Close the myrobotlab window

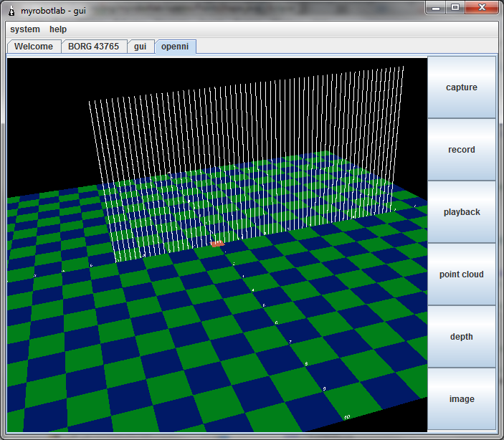click(x=482, y=8)
